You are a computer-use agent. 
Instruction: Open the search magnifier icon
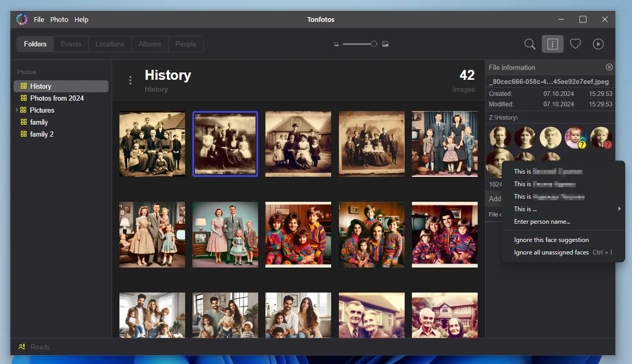click(530, 44)
